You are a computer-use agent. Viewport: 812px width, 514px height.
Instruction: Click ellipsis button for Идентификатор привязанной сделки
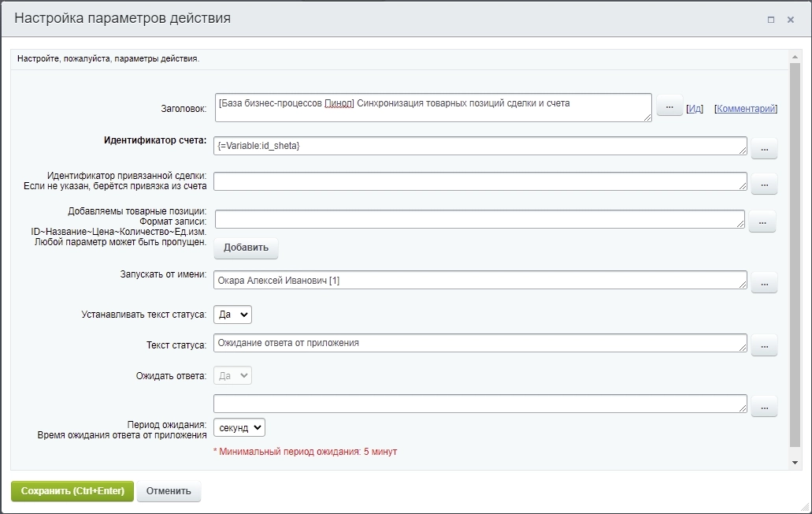764,184
